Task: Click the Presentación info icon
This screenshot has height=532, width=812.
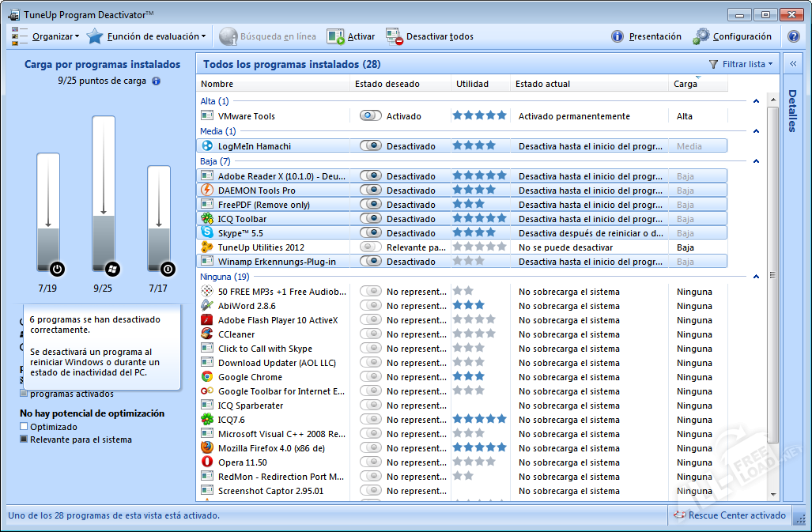Action: [617, 36]
